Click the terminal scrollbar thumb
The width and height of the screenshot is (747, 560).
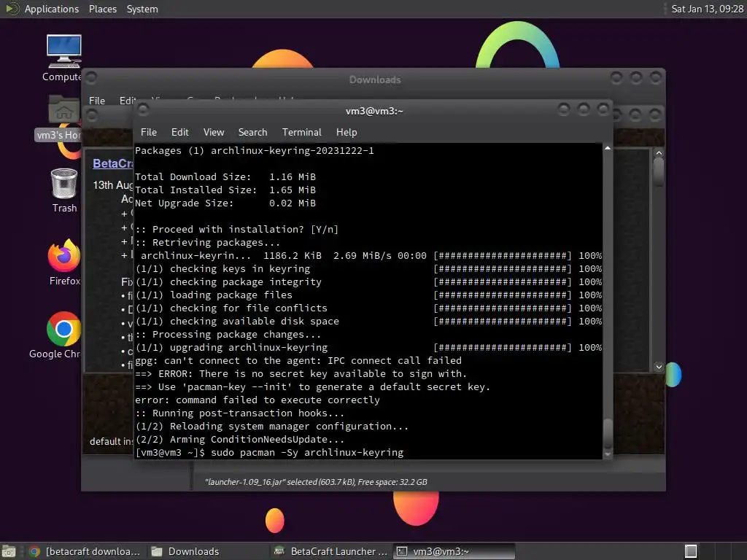tap(608, 433)
